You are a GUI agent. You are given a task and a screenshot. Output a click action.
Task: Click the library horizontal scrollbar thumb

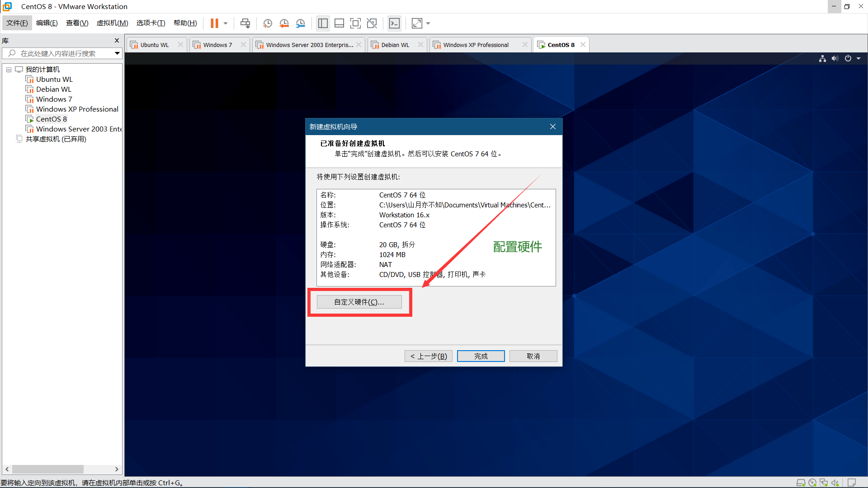[x=47, y=469]
